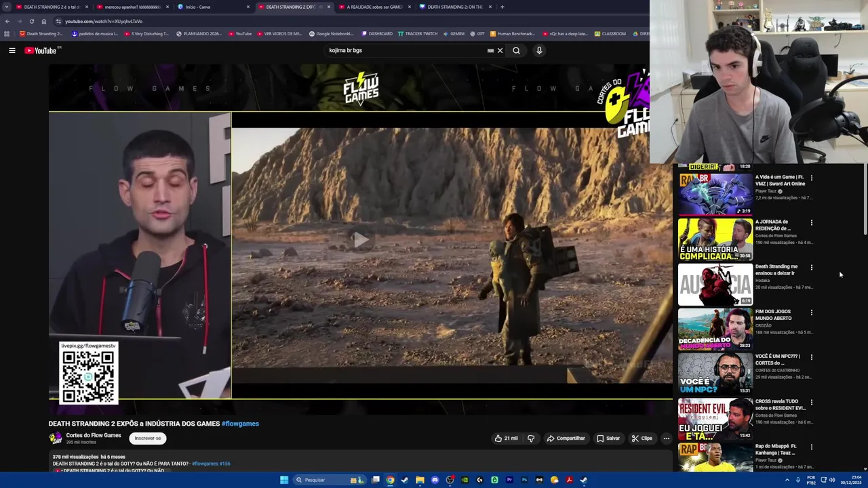868x488 pixels.
Task: Save the video with Salvar button
Action: pyautogui.click(x=608, y=439)
